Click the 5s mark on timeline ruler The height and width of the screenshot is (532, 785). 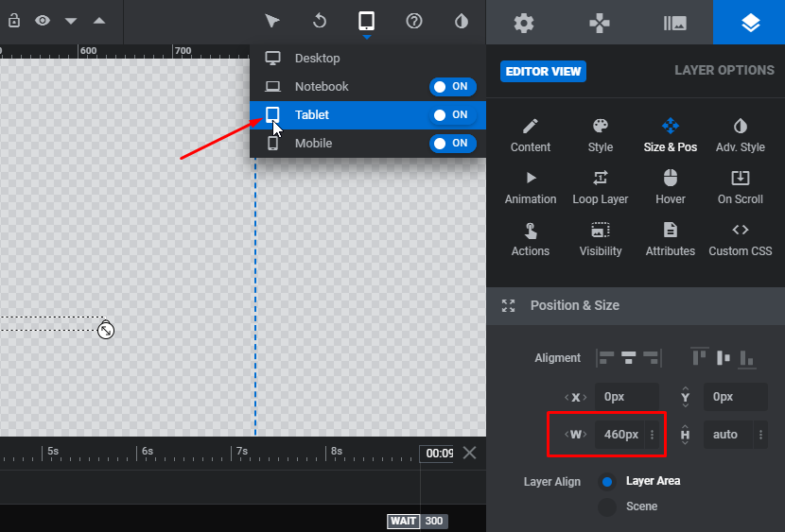(x=53, y=451)
